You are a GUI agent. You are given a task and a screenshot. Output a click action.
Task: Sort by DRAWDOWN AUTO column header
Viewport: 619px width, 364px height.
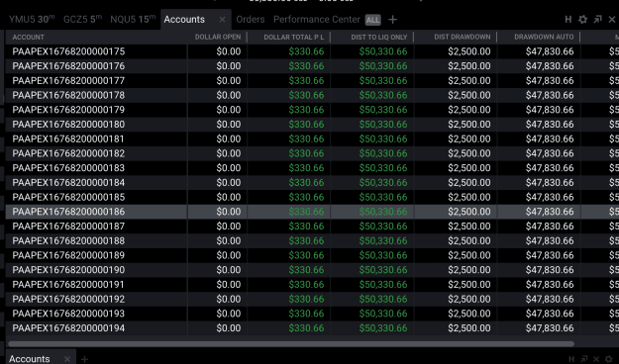544,37
